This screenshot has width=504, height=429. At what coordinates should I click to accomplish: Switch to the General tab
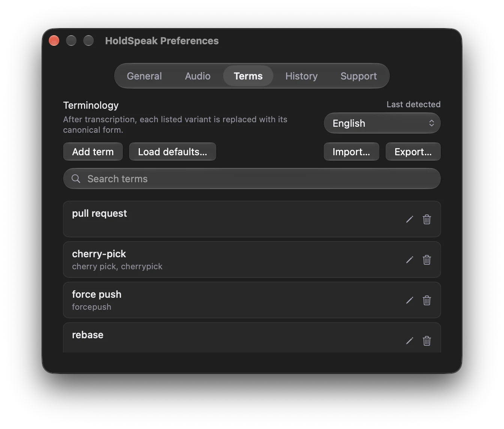coord(144,76)
